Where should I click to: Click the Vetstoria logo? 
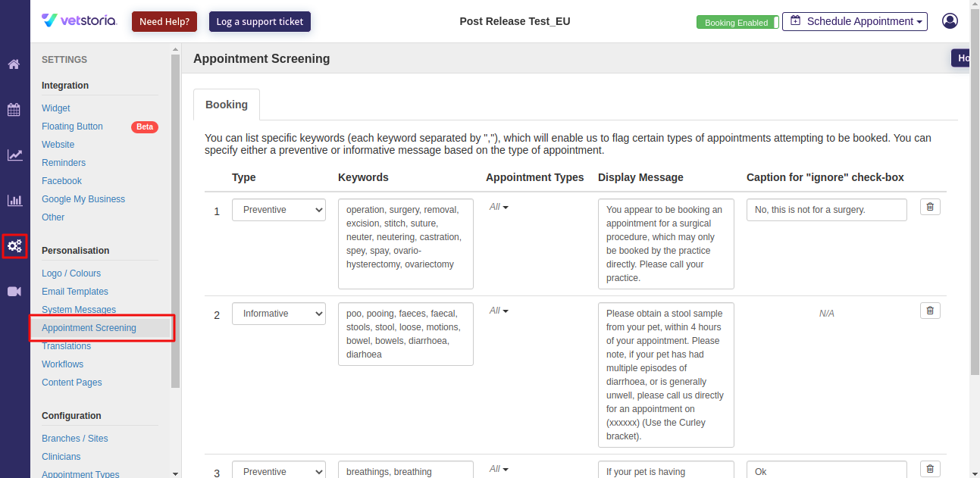click(x=80, y=20)
